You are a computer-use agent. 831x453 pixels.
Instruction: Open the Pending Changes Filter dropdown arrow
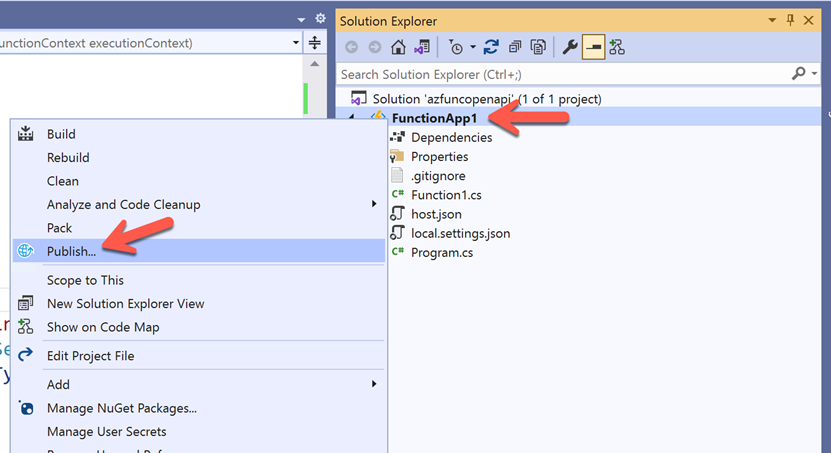click(x=473, y=47)
